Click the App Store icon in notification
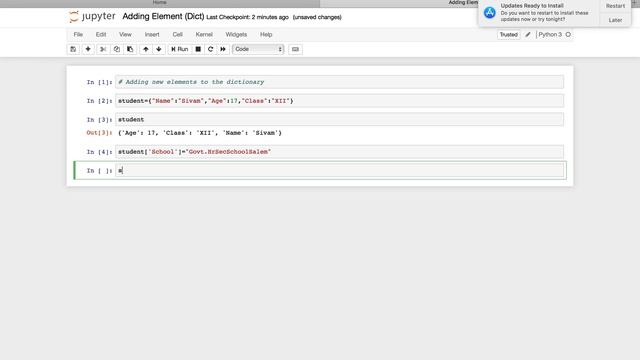Screen dimensions: 640x360 click(489, 13)
